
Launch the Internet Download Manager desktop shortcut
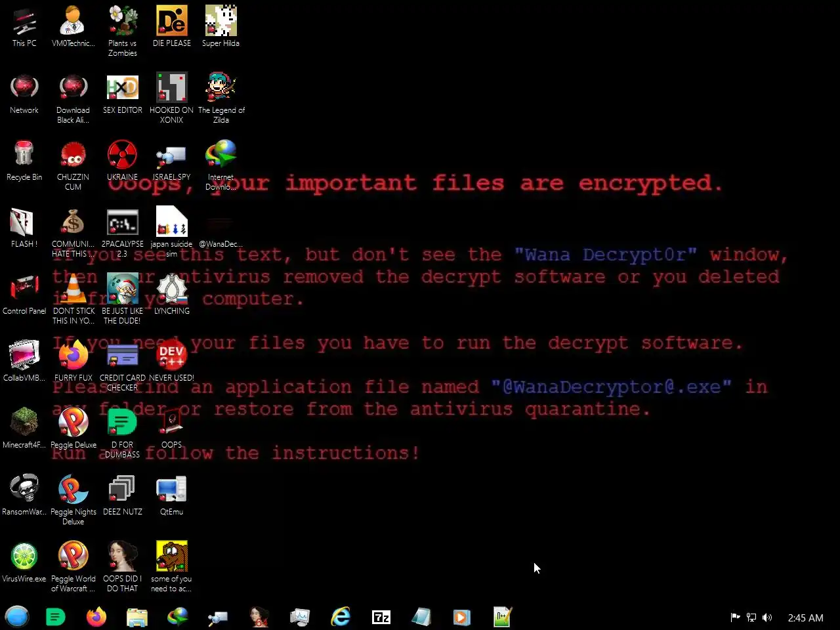tap(220, 165)
